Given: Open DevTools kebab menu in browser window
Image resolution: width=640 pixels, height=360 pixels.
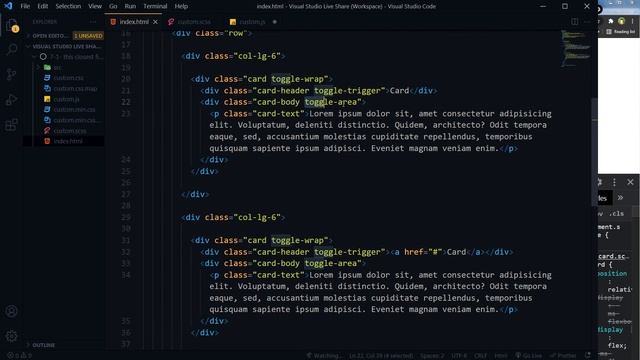Looking at the screenshot, I should coord(614,182).
